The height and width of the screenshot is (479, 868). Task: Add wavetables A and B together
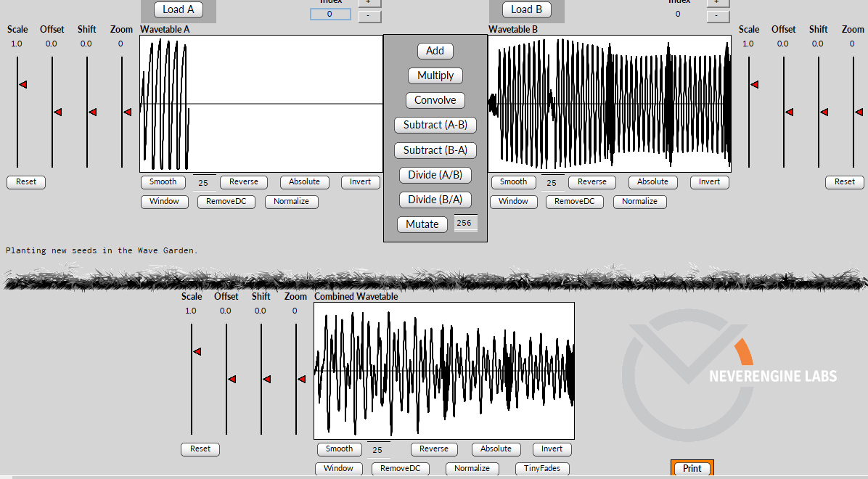pos(435,51)
